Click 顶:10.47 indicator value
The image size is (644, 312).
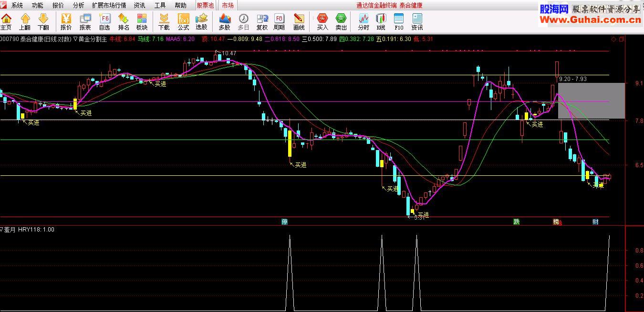tap(213, 39)
